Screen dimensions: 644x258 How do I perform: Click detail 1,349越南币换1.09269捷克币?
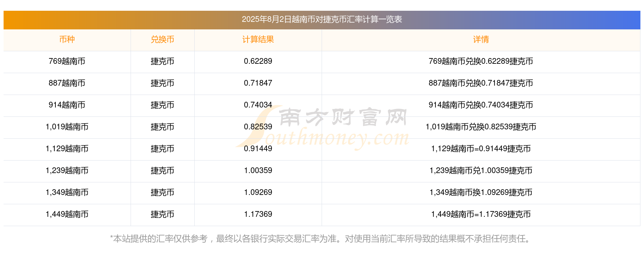coord(481,192)
